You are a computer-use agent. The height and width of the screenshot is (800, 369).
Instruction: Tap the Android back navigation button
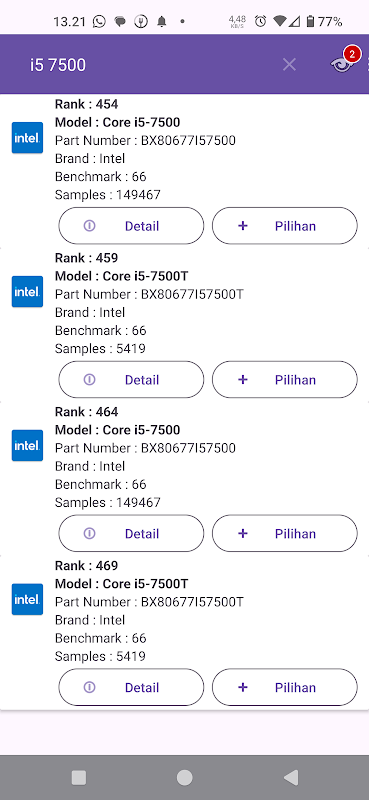(x=291, y=778)
